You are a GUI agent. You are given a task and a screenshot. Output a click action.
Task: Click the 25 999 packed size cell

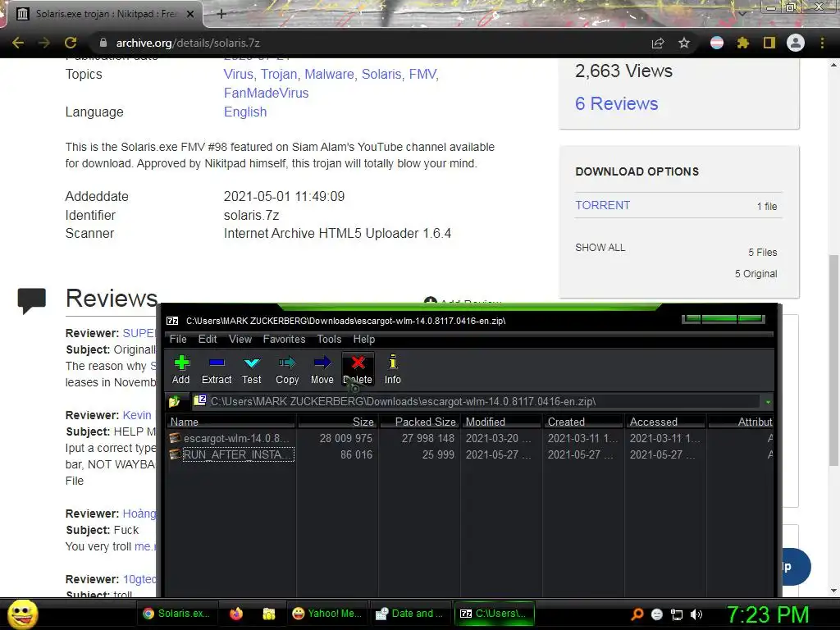click(438, 454)
